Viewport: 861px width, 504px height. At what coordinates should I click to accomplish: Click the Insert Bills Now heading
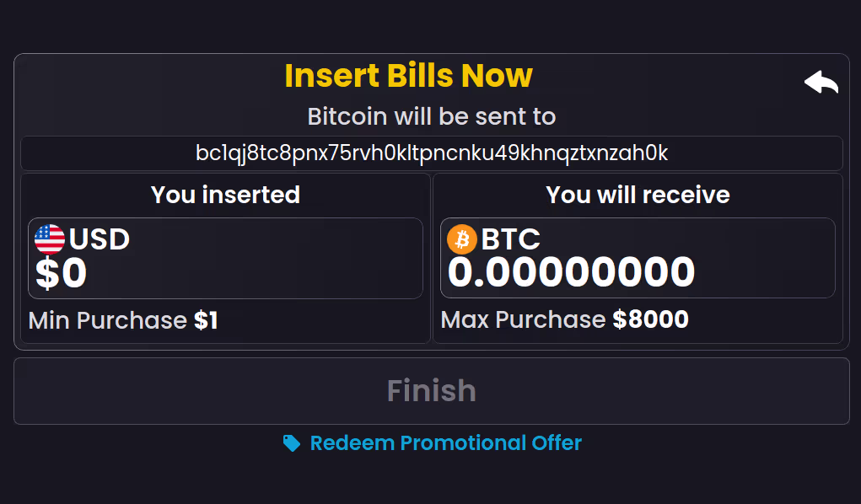408,75
